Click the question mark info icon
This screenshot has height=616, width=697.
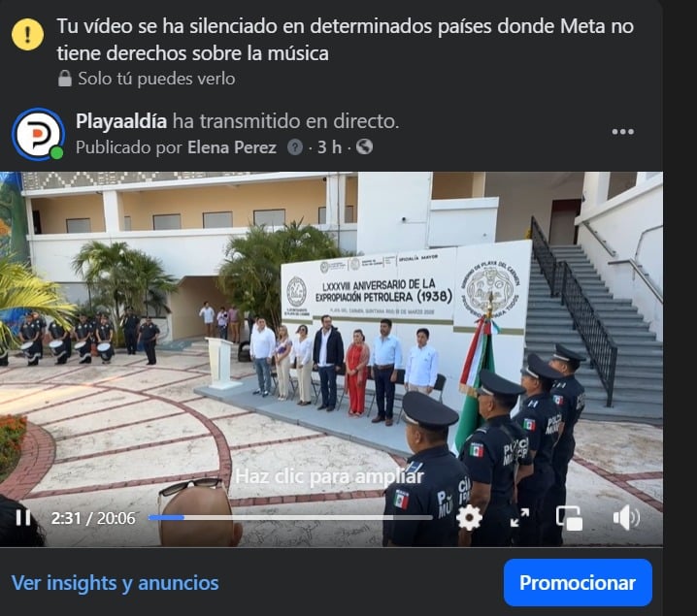click(295, 147)
